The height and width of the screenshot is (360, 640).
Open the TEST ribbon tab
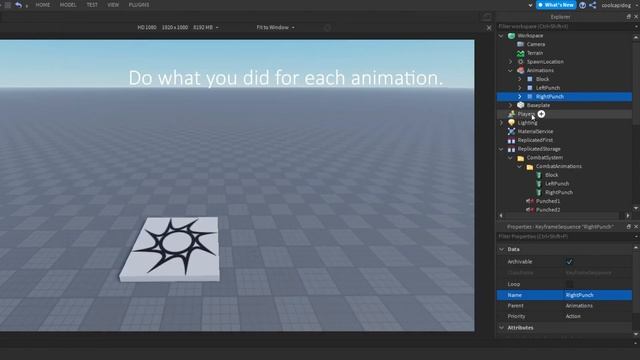click(92, 5)
